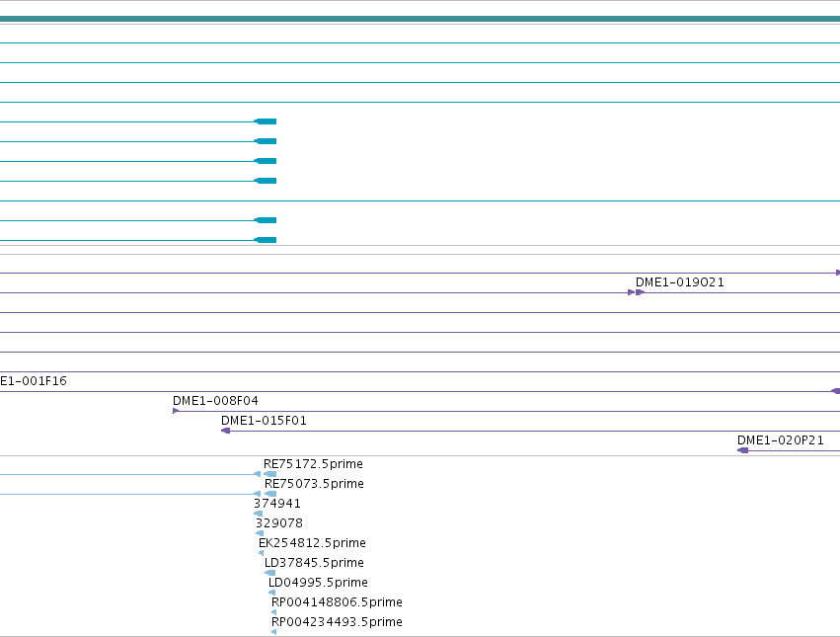Select the thick dark teal bar at top
The width and height of the screenshot is (840, 637).
(420, 20)
